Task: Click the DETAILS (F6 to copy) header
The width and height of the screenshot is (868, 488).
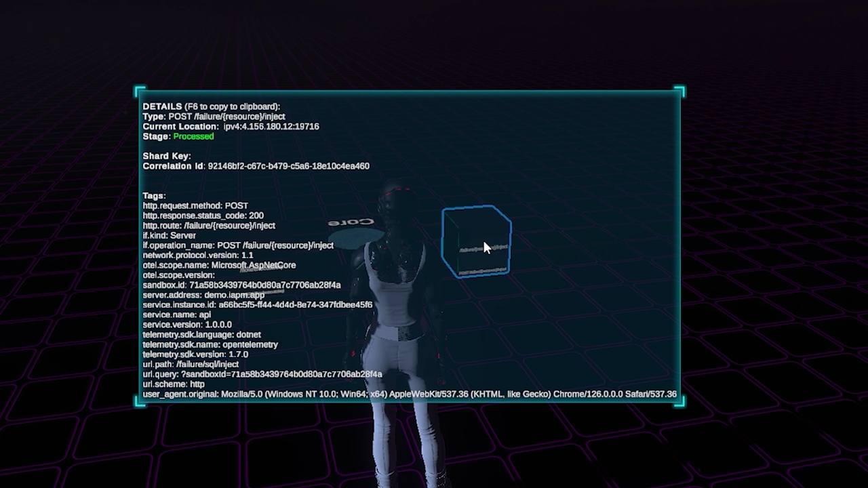Action: [x=211, y=106]
